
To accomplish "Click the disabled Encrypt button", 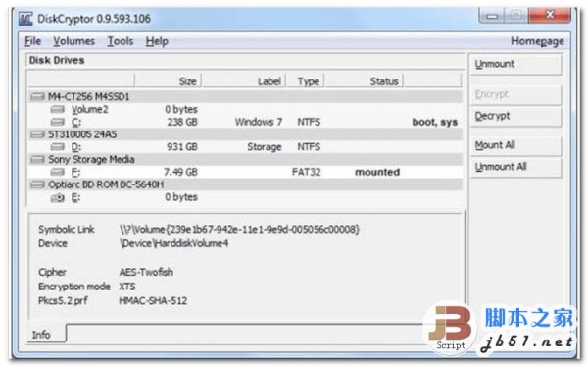I will [515, 94].
